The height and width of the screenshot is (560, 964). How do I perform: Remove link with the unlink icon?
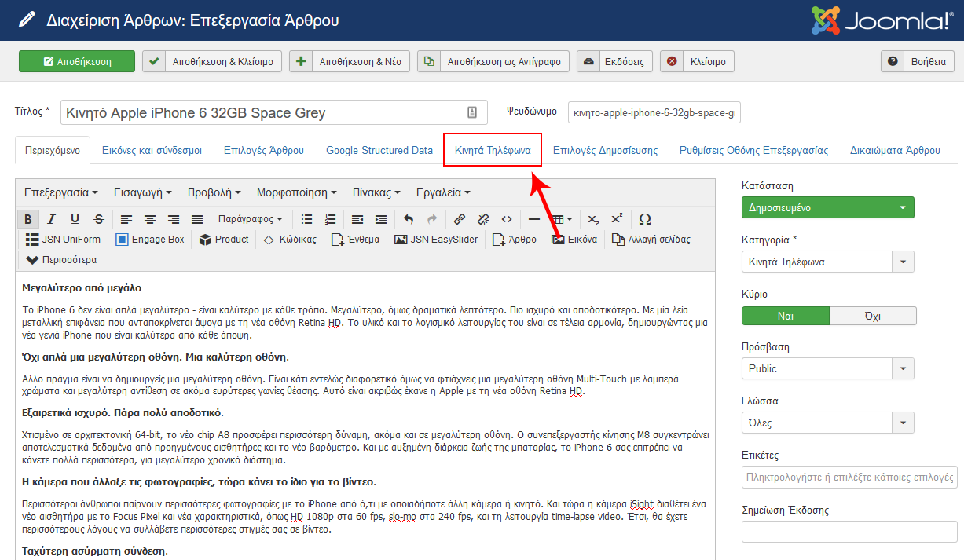coord(483,219)
